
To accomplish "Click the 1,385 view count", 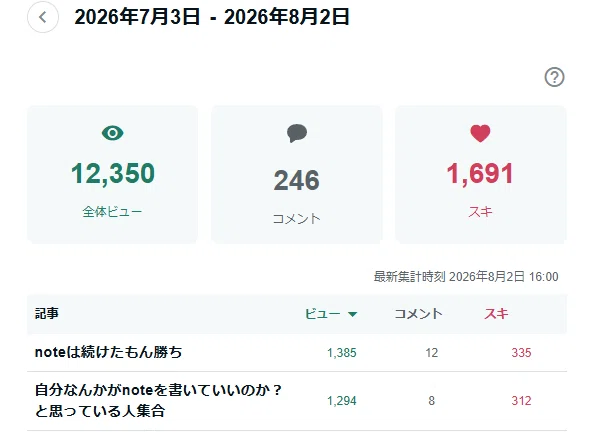I will coord(342,353).
